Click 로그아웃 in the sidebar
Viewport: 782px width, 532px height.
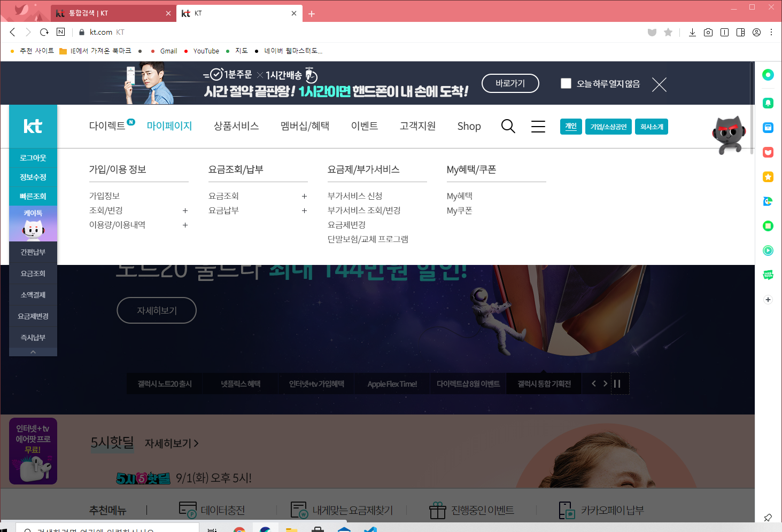coord(33,158)
